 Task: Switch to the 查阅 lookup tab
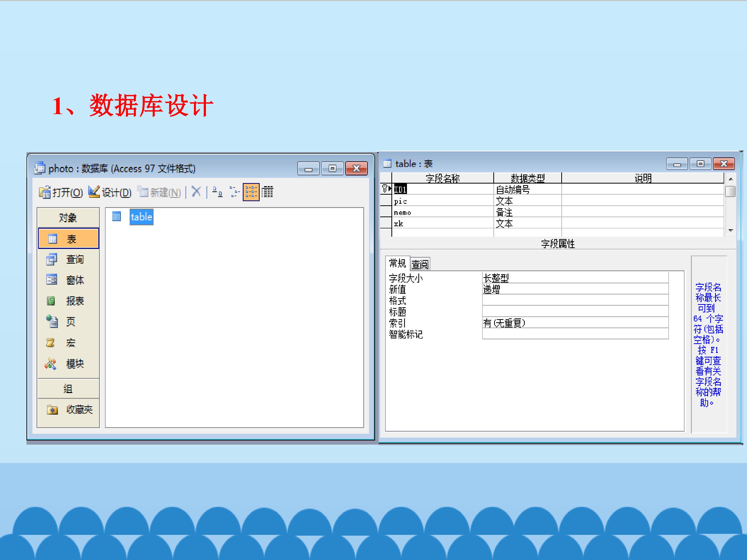click(x=420, y=264)
